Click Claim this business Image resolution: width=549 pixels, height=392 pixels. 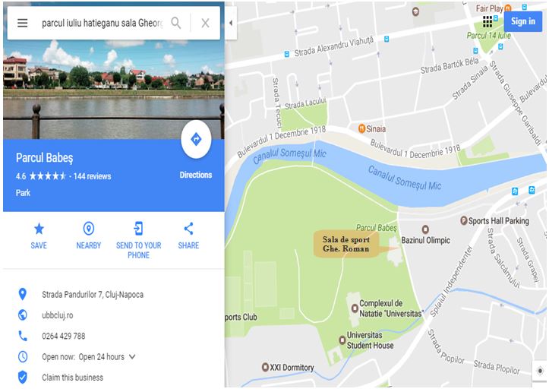[x=72, y=378]
